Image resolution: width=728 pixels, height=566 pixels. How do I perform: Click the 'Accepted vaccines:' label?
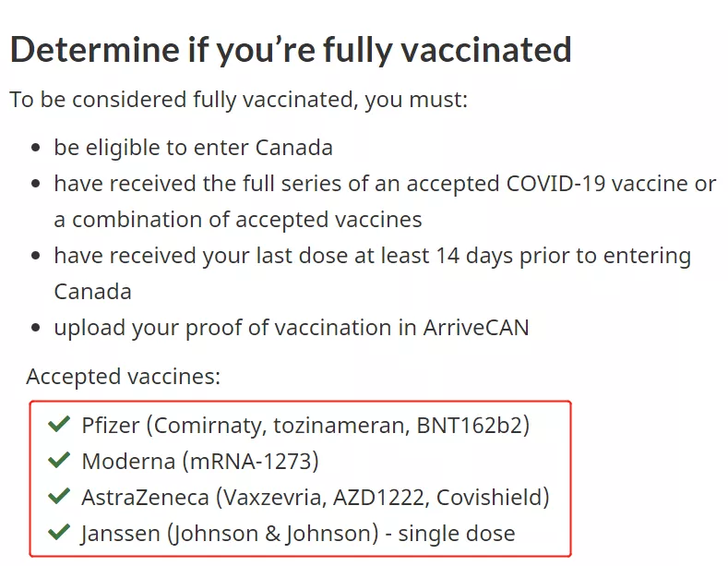coord(123,377)
